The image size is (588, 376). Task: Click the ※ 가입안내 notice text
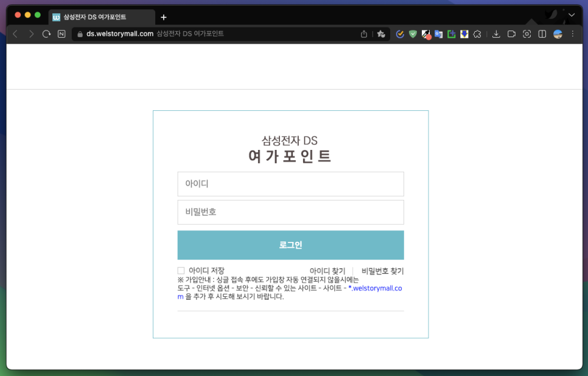(x=268, y=280)
